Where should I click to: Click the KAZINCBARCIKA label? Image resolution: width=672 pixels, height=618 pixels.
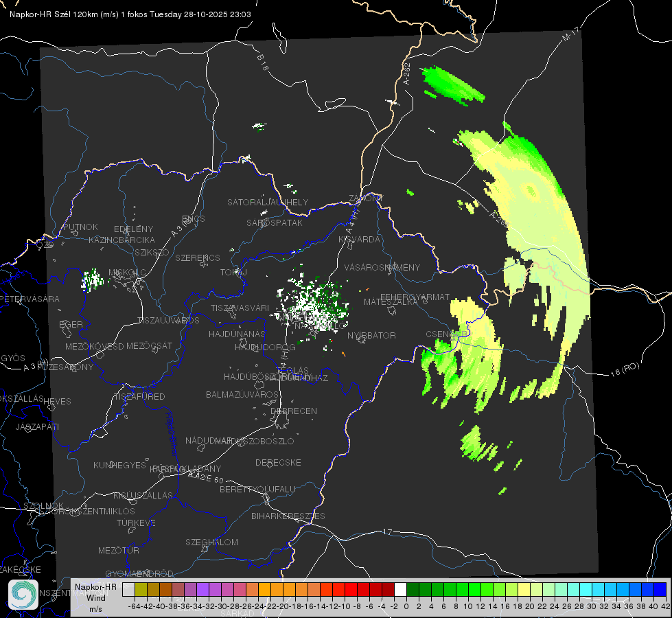pos(121,240)
